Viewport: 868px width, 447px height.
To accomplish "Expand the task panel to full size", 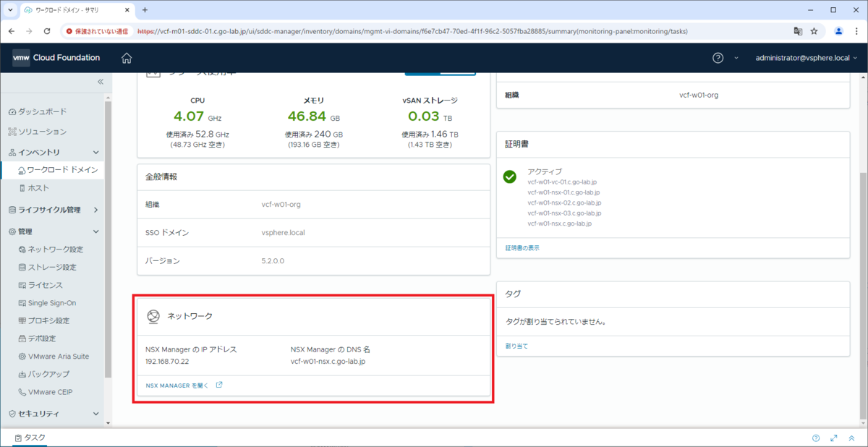I will click(834, 438).
